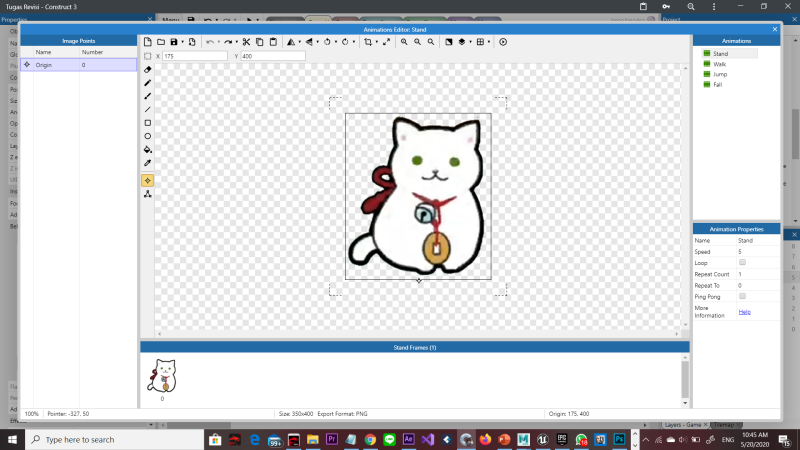This screenshot has height=450, width=800.
Task: Edit the X coordinate field
Action: pyautogui.click(x=194, y=56)
